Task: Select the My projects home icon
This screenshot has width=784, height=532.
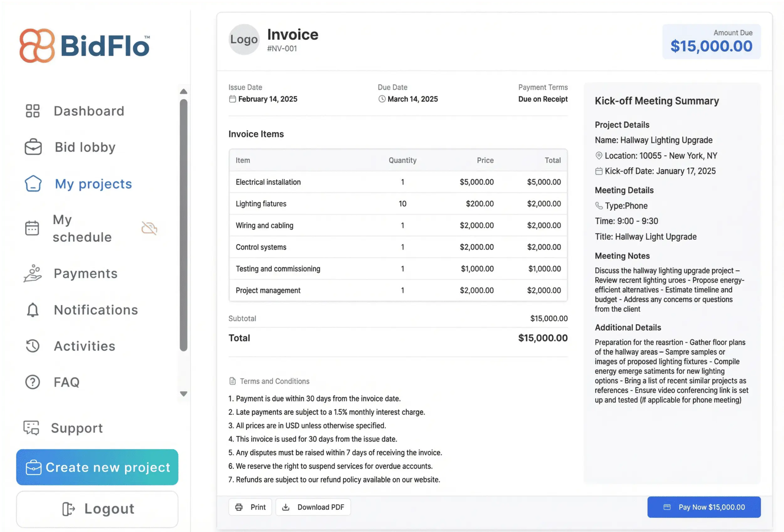Action: [x=32, y=184]
